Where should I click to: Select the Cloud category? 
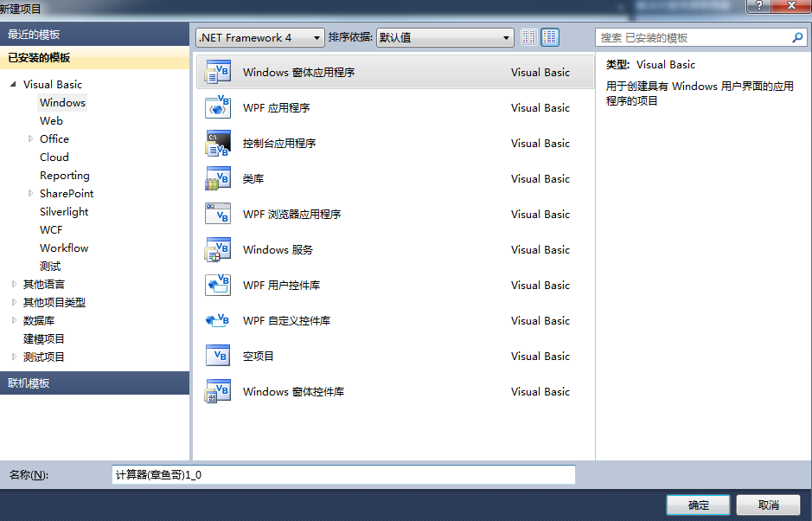point(54,157)
